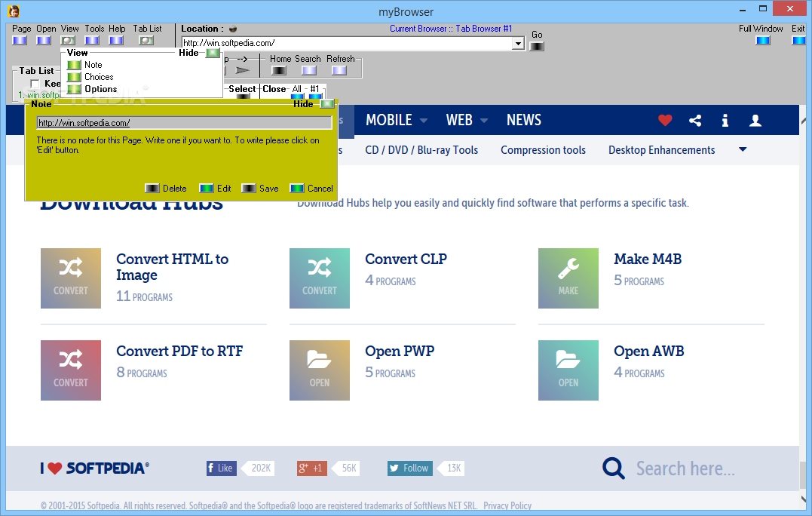Open the Privacy Policy link
The height and width of the screenshot is (516, 812).
(x=507, y=505)
